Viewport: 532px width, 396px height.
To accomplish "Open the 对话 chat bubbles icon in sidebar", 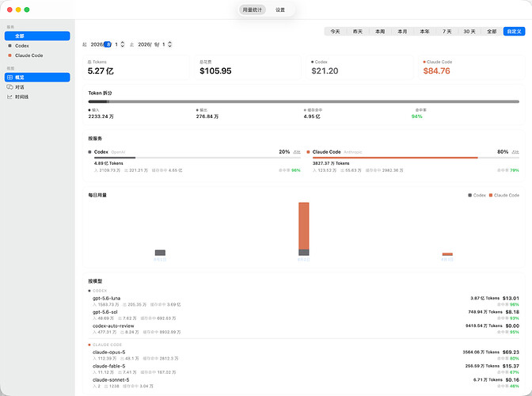I will click(x=9, y=87).
